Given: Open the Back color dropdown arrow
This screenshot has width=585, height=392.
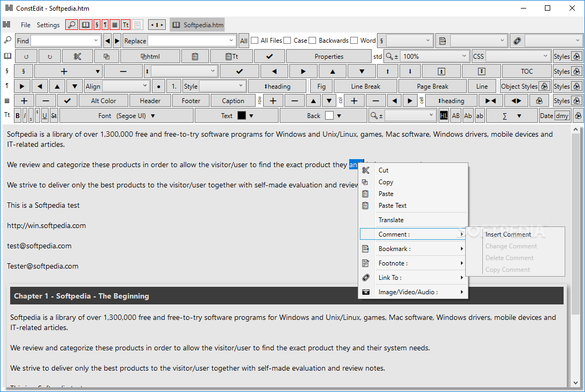Looking at the screenshot, I should (x=339, y=116).
